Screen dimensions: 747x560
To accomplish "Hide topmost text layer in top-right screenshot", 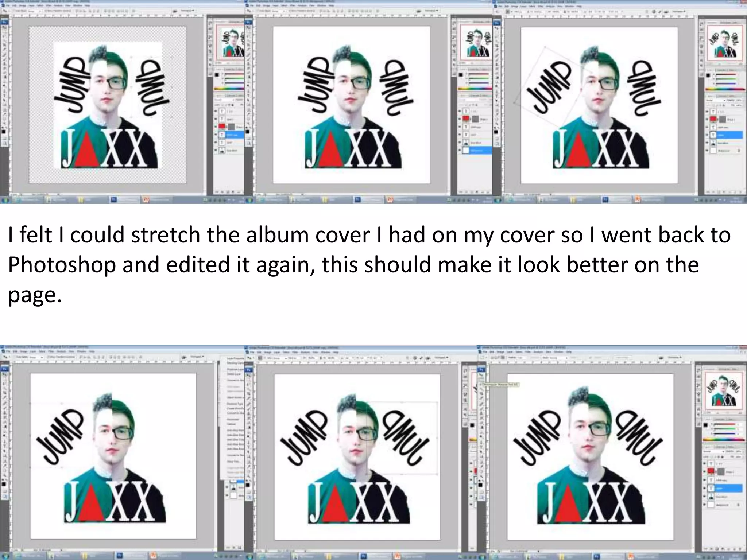I will click(x=707, y=112).
